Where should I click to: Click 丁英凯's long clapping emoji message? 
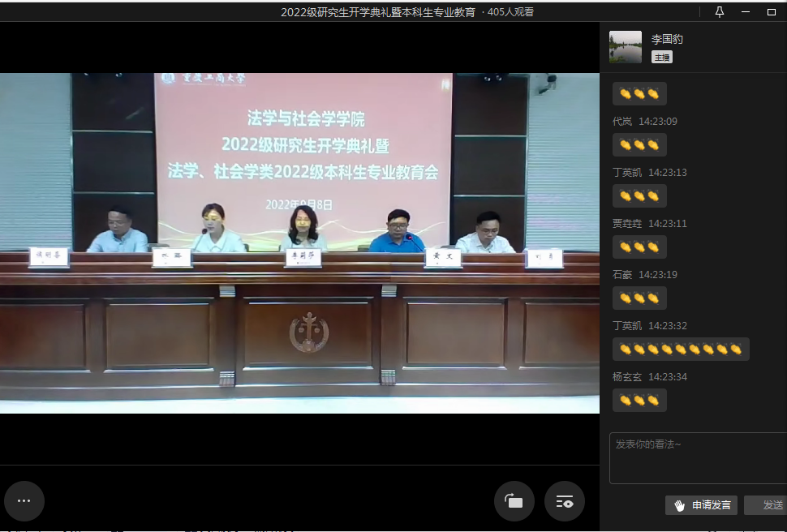point(681,350)
